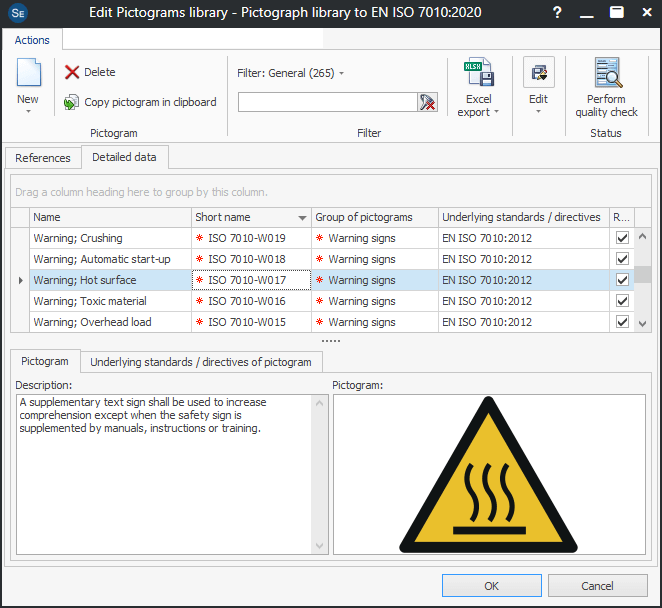Click the splitter dots between panels
Image resolution: width=662 pixels, height=608 pixels.
coord(331,341)
